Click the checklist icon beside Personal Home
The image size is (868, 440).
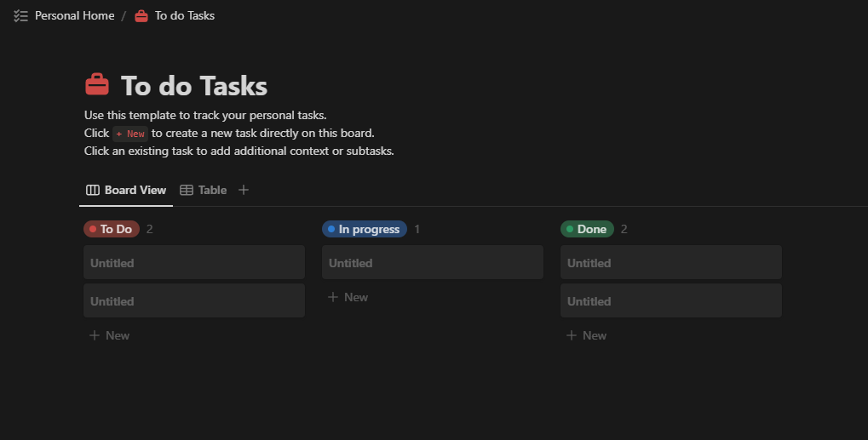click(20, 15)
